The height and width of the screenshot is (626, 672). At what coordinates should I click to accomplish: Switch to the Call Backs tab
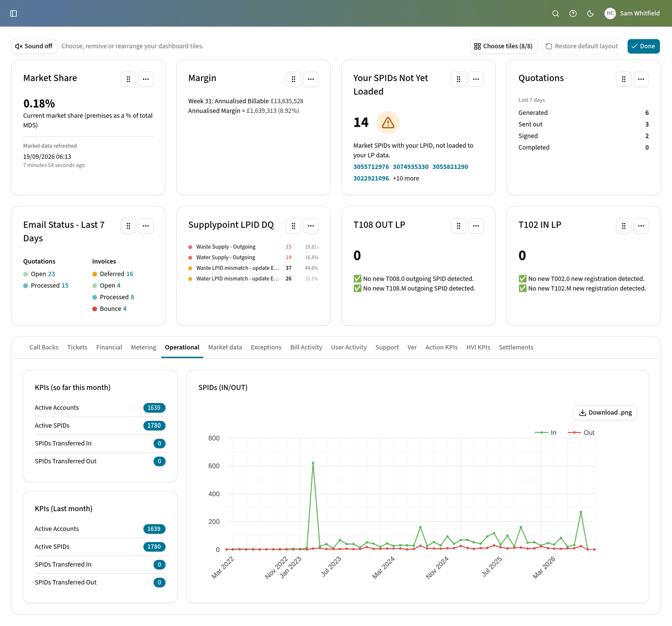click(44, 348)
